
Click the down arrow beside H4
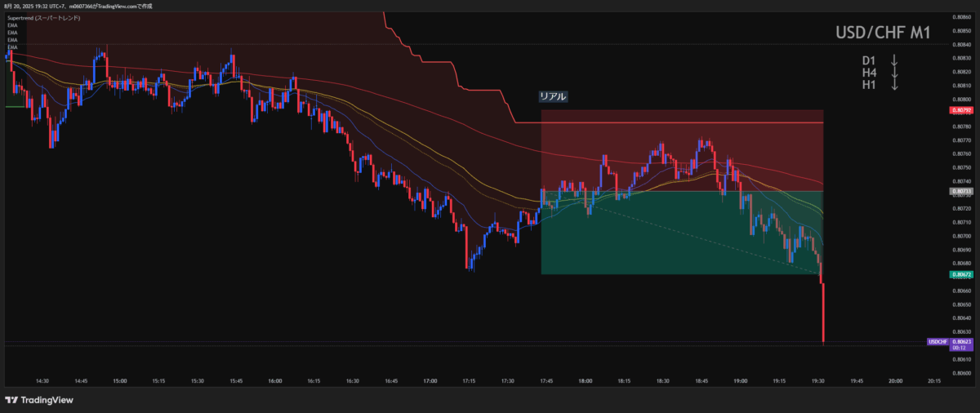(894, 73)
